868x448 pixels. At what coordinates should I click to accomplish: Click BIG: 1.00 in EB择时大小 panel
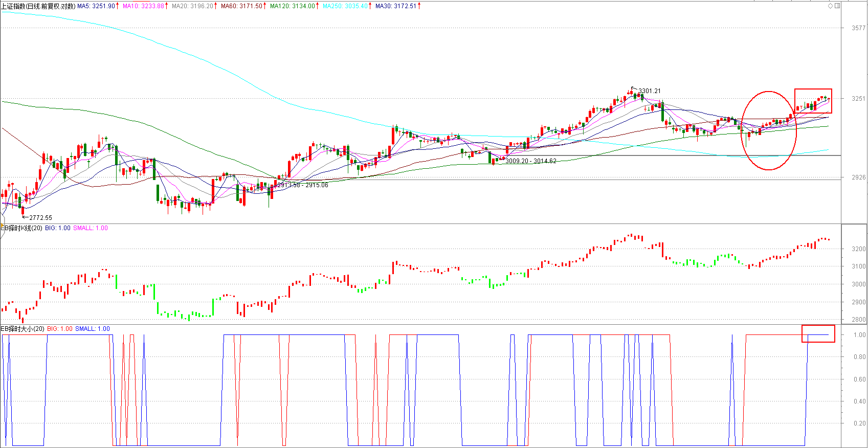click(x=60, y=329)
